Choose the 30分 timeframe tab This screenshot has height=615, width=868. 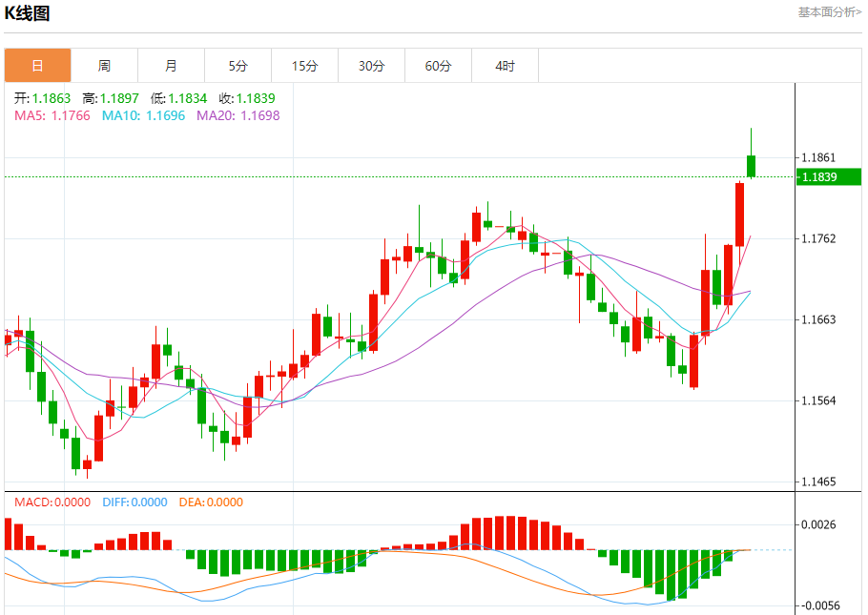[x=371, y=66]
